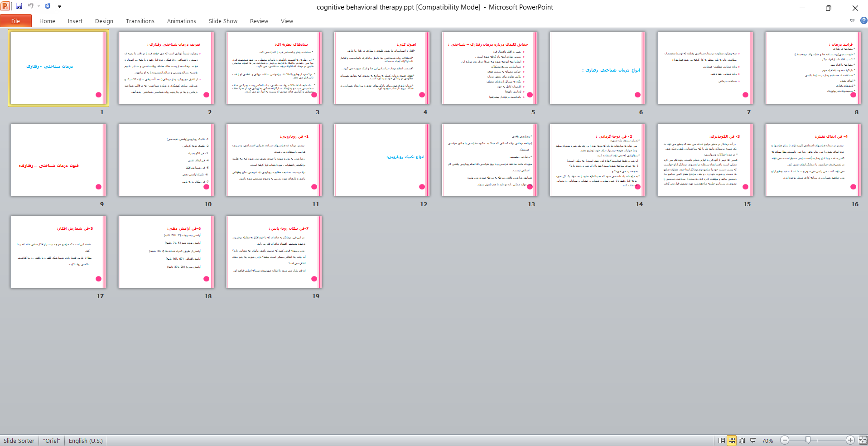Click the zoom slider handle
This screenshot has height=446, width=868.
coord(808,440)
